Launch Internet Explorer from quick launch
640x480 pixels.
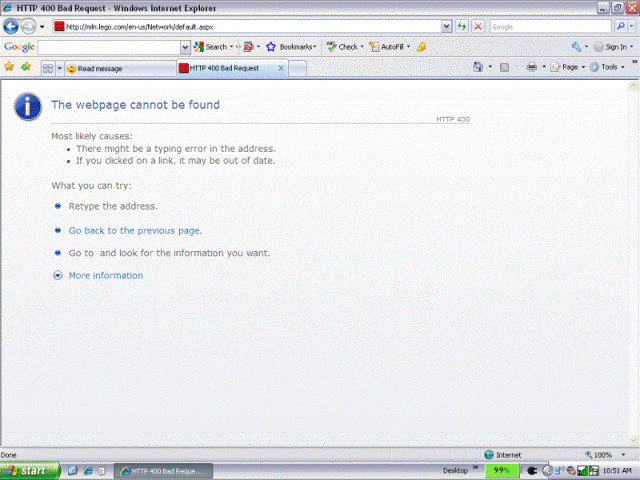pos(88,471)
